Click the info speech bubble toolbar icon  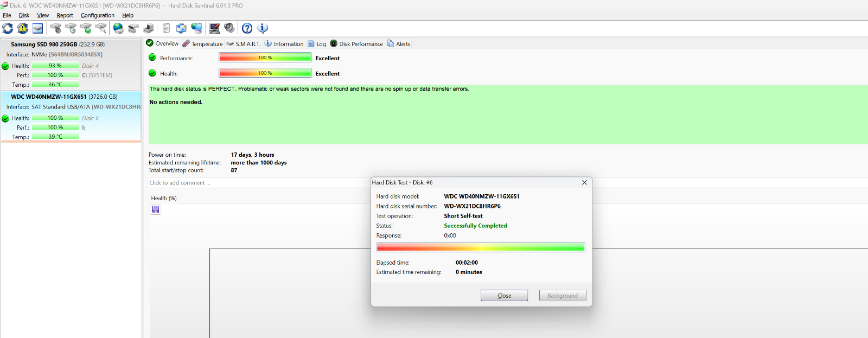263,28
